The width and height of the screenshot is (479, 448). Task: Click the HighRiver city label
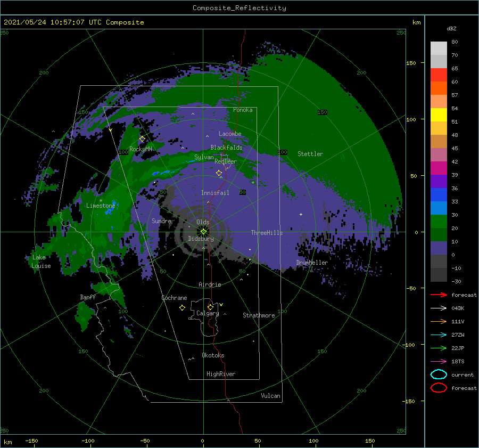(x=221, y=374)
